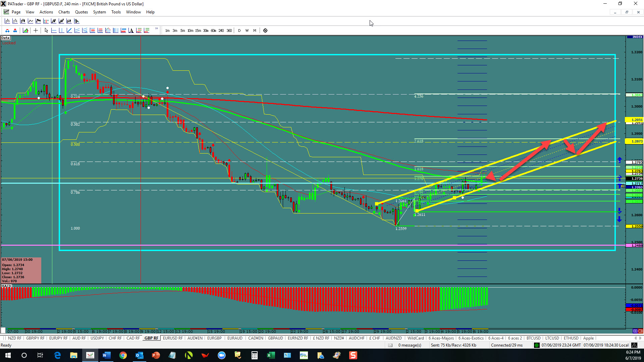Open the Actions menu

click(x=46, y=12)
